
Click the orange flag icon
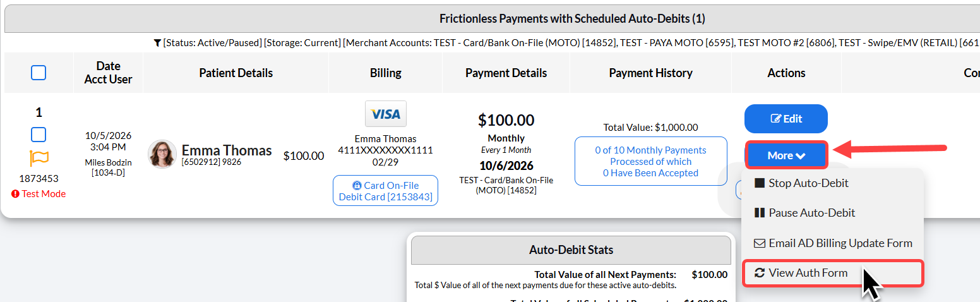(x=39, y=158)
